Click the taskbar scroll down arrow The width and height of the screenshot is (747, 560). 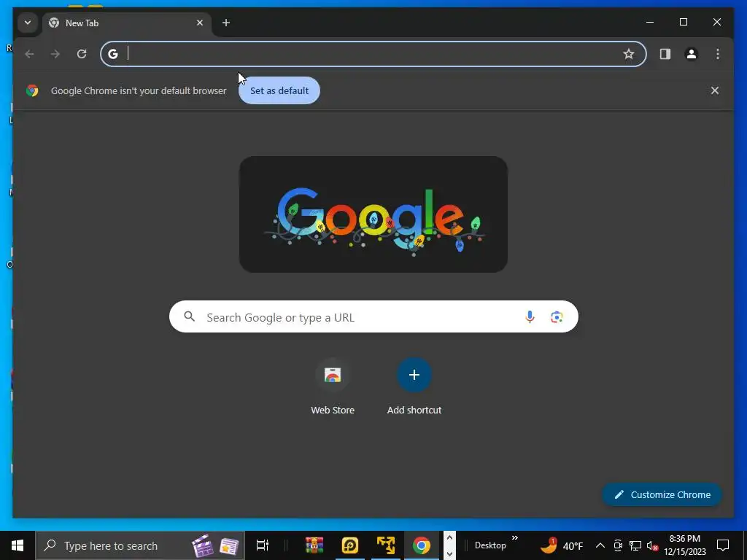pyautogui.click(x=449, y=554)
